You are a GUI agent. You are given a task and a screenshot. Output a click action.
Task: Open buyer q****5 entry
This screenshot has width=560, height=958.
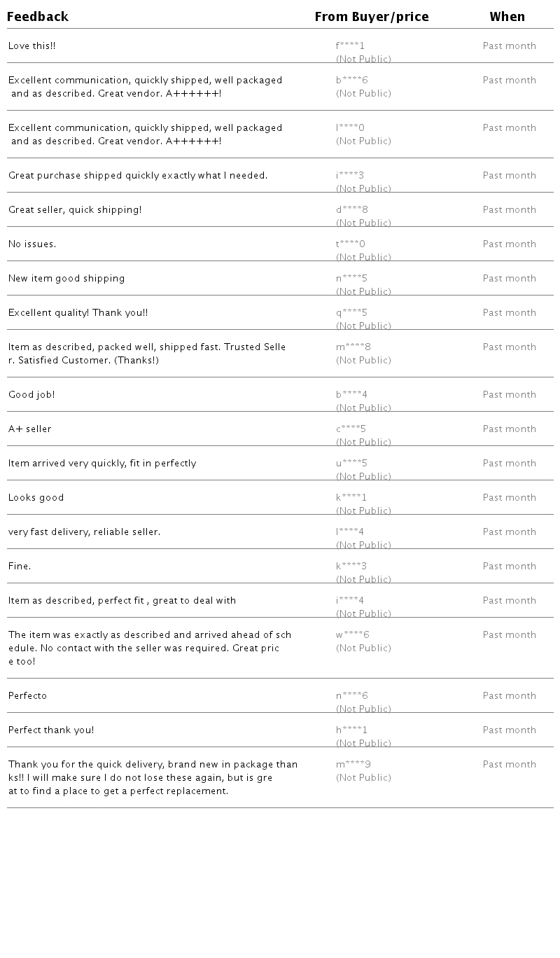(x=352, y=313)
